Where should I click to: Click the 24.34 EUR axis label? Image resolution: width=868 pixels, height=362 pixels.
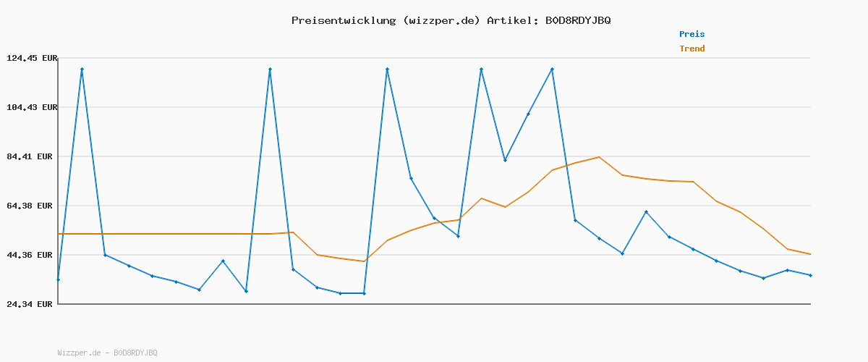click(31, 304)
